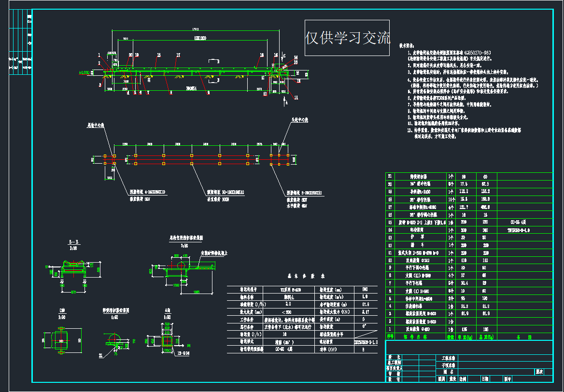This screenshot has height=392, width=564.
Task: Click the 仅供学习交流 watermark box
Action: point(347,38)
